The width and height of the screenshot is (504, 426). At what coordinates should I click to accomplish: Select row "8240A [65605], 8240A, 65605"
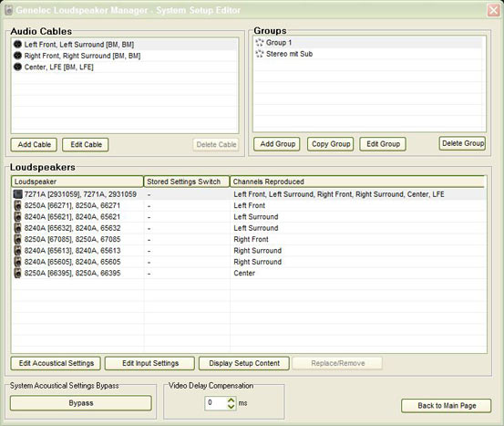coord(249,262)
